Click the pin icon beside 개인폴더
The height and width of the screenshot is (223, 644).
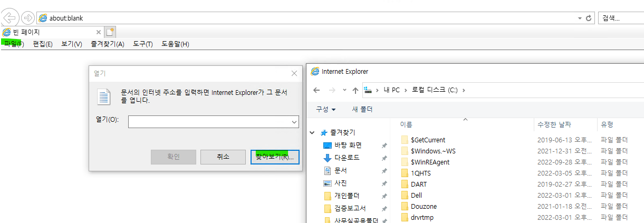(x=385, y=196)
